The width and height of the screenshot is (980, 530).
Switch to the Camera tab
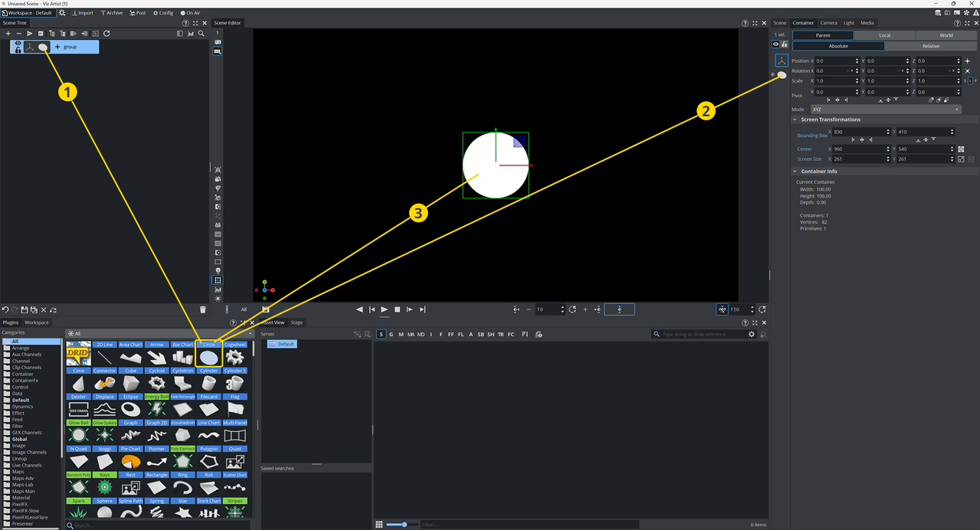click(x=828, y=23)
